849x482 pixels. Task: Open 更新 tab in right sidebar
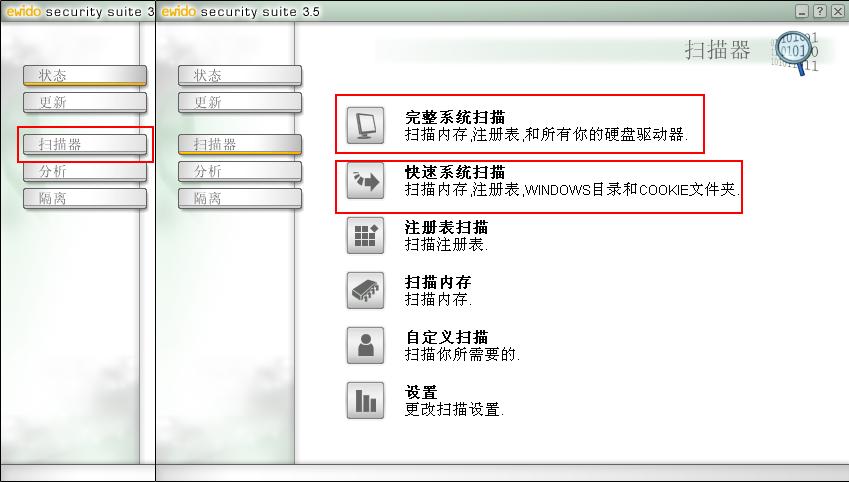point(240,102)
